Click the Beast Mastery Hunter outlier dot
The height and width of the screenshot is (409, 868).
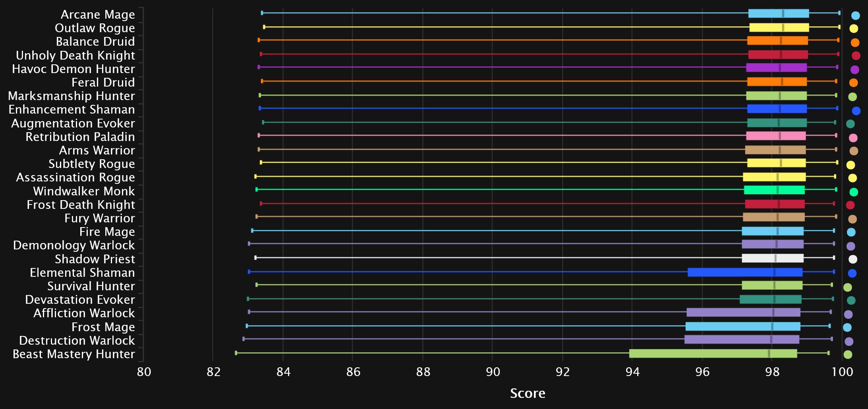(848, 355)
